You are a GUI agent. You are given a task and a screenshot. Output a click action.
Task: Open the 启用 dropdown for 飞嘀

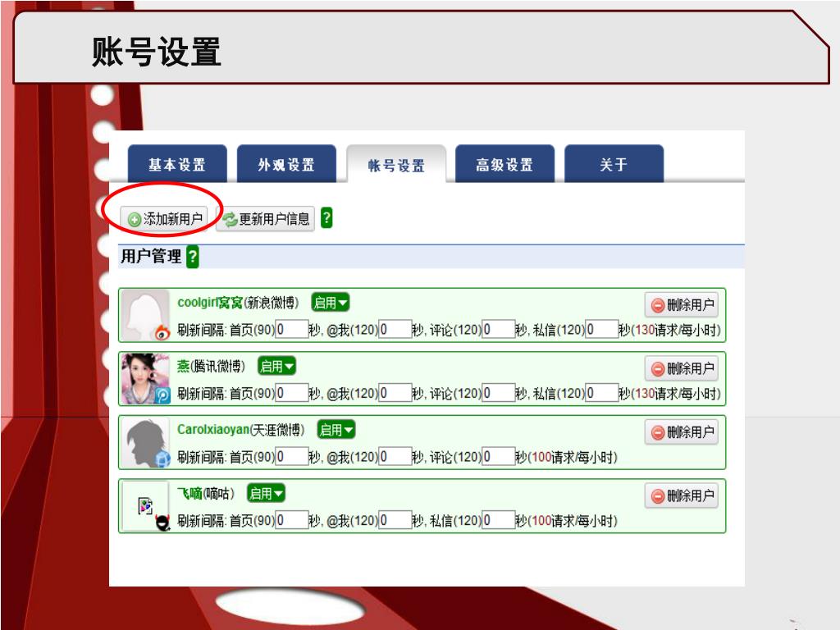(266, 493)
